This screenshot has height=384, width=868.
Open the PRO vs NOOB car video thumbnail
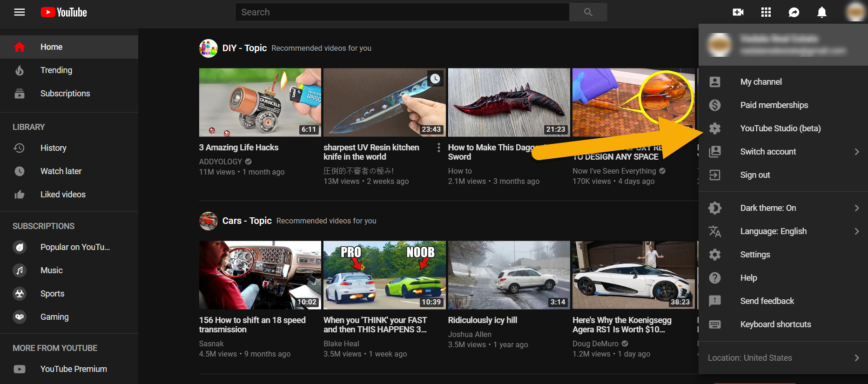384,275
